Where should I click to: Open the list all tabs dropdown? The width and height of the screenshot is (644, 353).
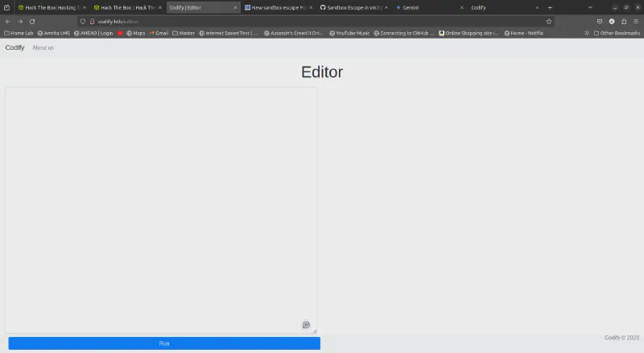(590, 7)
